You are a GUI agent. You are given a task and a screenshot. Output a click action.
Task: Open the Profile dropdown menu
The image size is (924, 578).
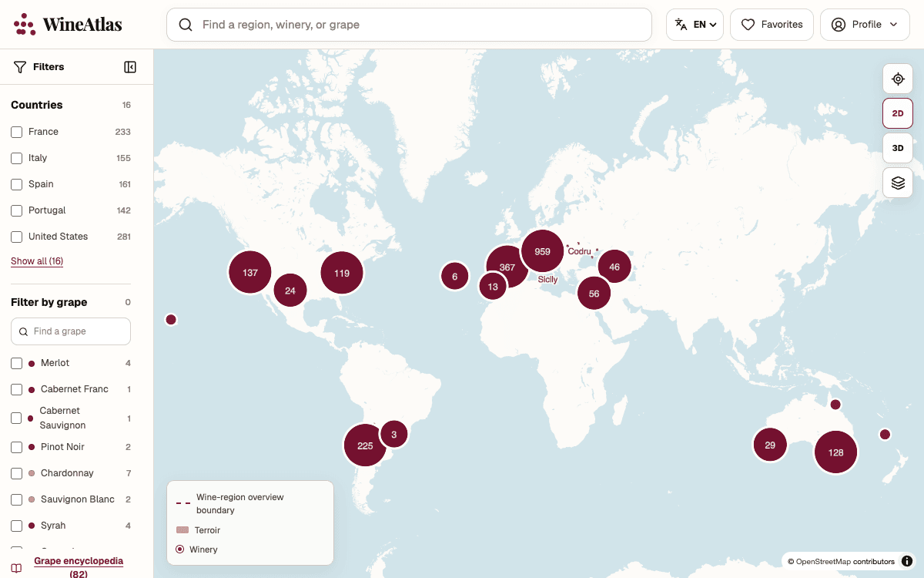pyautogui.click(x=865, y=25)
